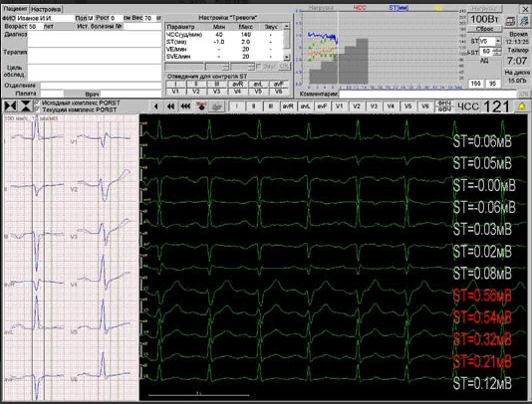Viewport: 532px width, 404px height.
Task: Increase the J-ST value with stepper
Action: 497,50
